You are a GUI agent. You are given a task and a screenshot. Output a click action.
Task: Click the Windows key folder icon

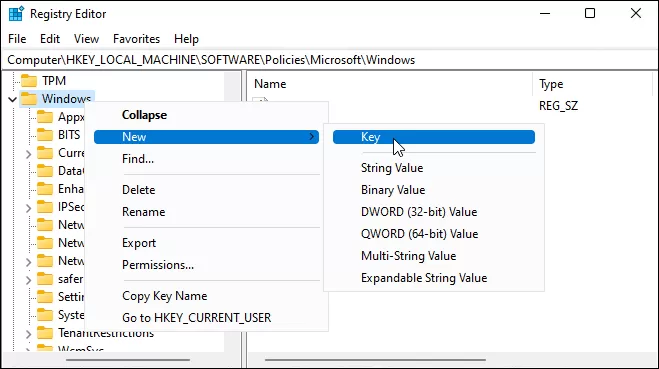click(29, 99)
